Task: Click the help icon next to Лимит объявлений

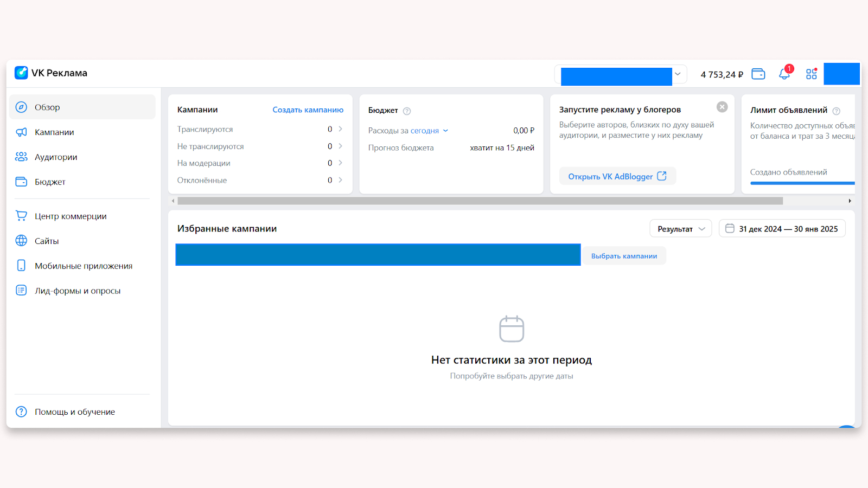Action: click(837, 111)
